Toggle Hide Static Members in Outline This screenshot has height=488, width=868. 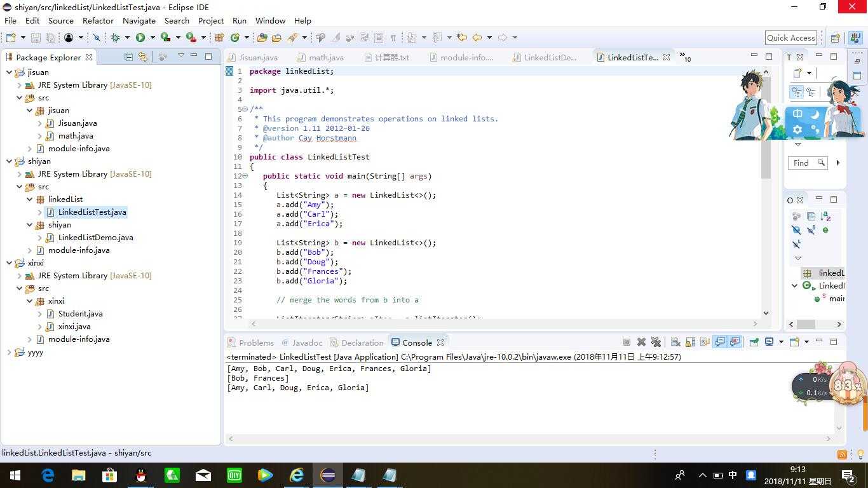[x=811, y=230]
